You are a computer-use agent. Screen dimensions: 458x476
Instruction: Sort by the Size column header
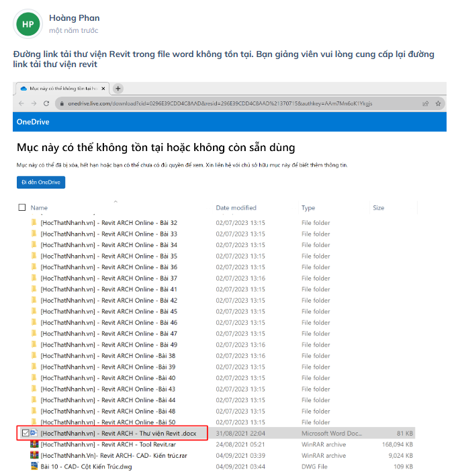(379, 208)
